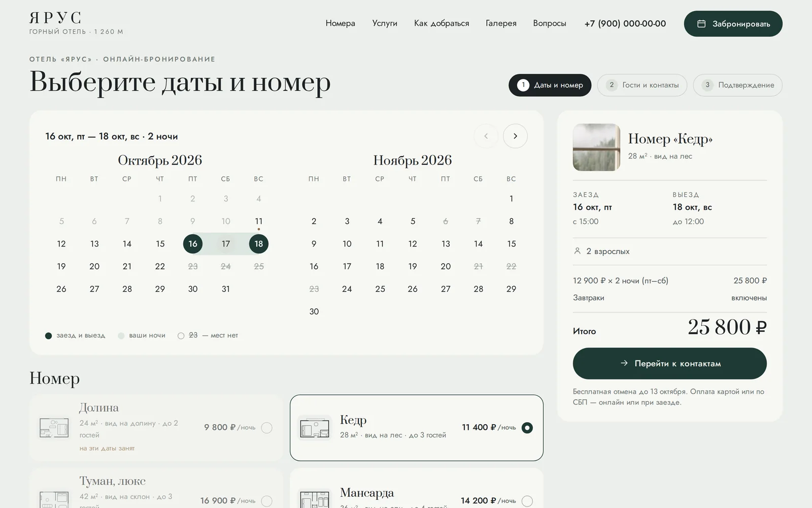This screenshot has height=508, width=812.
Task: Go to the next month arrow
Action: point(515,136)
